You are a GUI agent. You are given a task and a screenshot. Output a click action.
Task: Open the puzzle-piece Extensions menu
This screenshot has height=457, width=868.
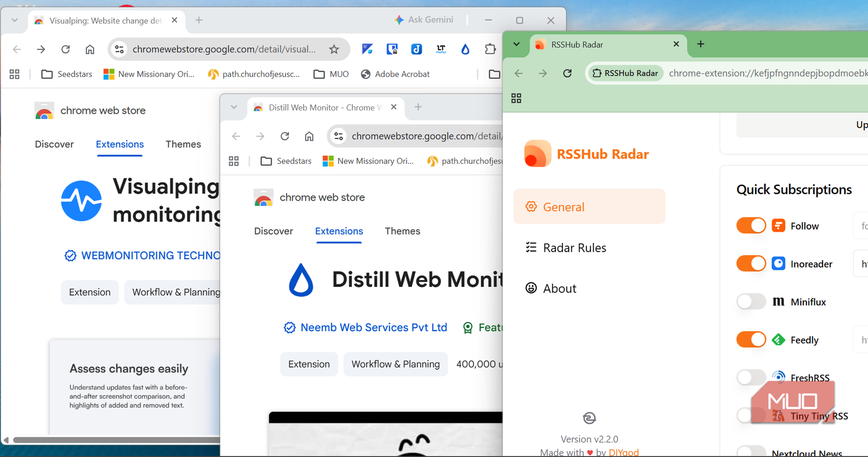coord(490,49)
